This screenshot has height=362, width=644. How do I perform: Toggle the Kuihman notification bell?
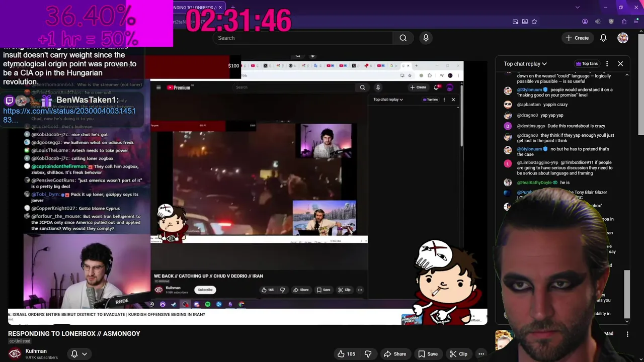click(74, 354)
